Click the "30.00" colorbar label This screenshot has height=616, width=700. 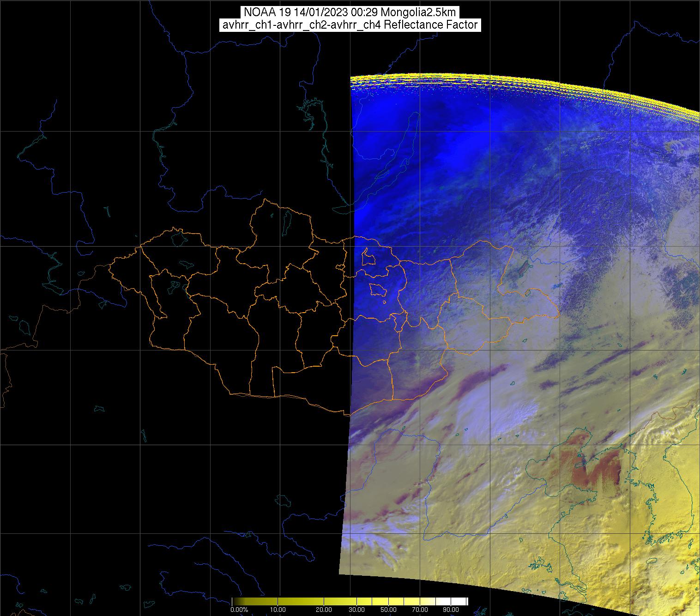356,610
